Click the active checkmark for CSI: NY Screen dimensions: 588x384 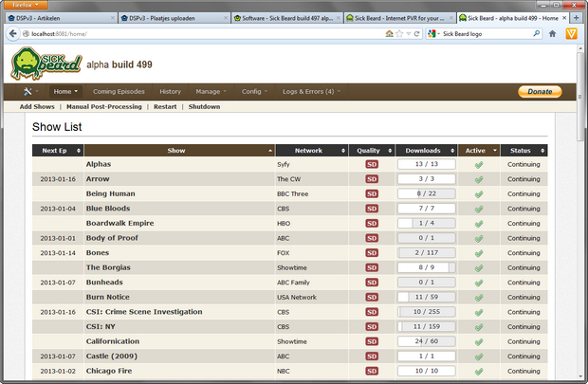[x=479, y=327]
